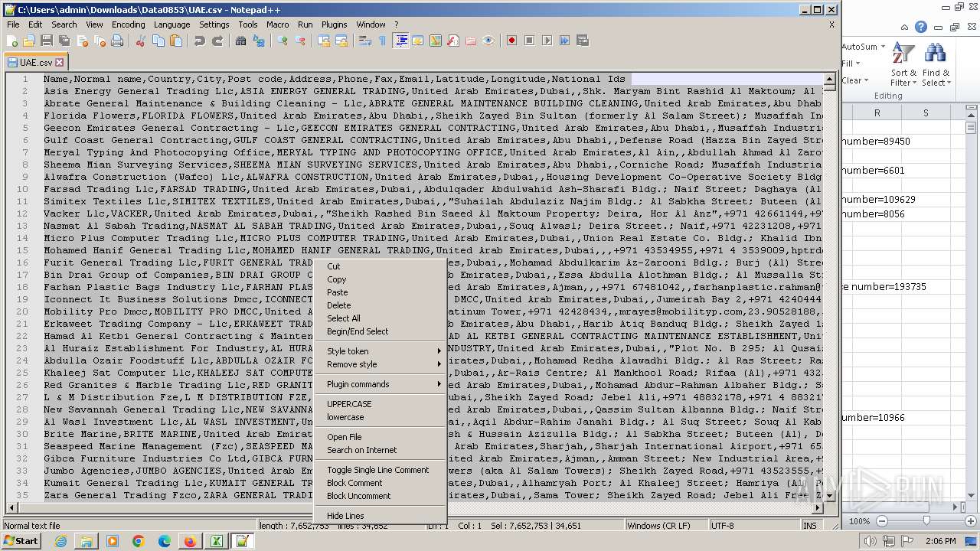Viewport: 980px width, 551px height.
Task: Start macro recording with red record icon
Action: (x=511, y=41)
